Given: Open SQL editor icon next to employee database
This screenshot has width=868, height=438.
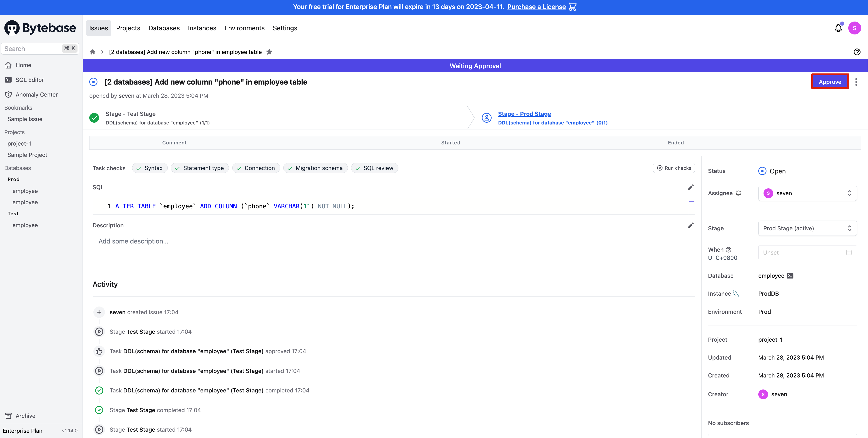Looking at the screenshot, I should (790, 276).
